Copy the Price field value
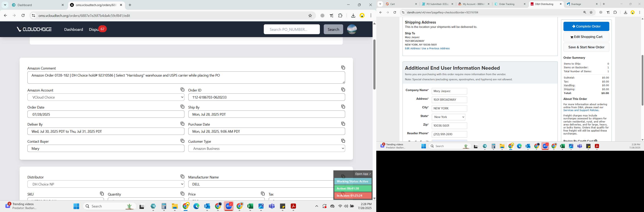Viewport: 644px width, 212px height. [262, 194]
